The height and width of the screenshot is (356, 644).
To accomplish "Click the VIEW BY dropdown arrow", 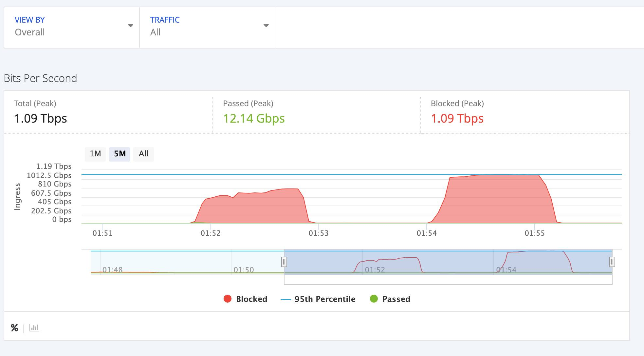I will pyautogui.click(x=130, y=25).
